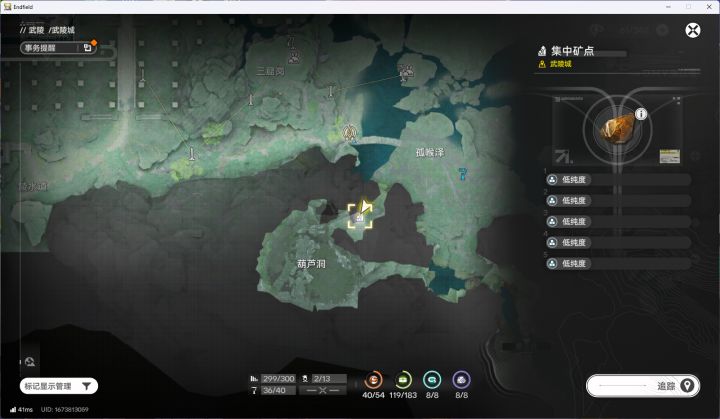Click the teal icon with the left 8/8 counter

point(432,380)
